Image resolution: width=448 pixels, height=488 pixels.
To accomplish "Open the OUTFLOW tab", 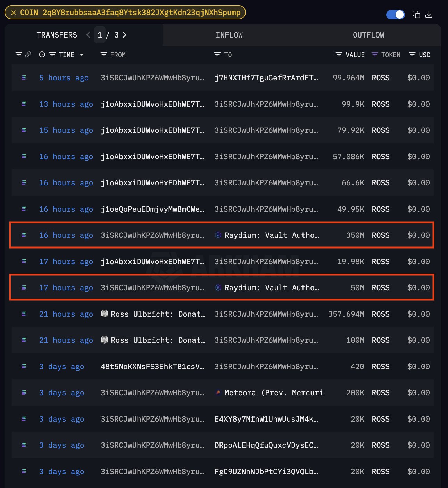I will coord(368,35).
